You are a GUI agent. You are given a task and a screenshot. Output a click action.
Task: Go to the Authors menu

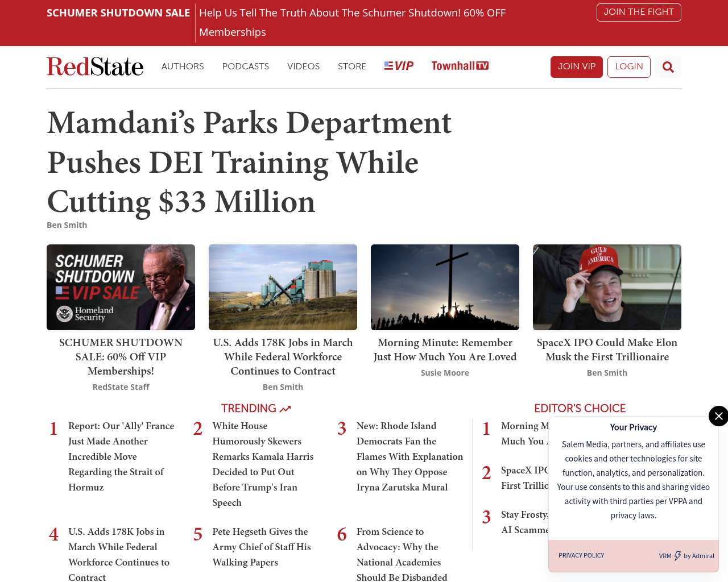click(183, 66)
